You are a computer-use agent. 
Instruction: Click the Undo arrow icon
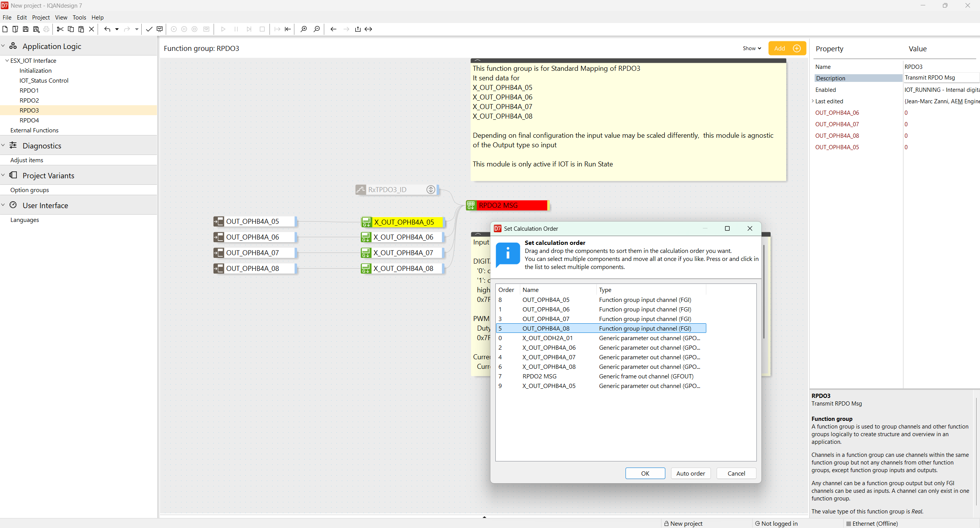click(107, 29)
